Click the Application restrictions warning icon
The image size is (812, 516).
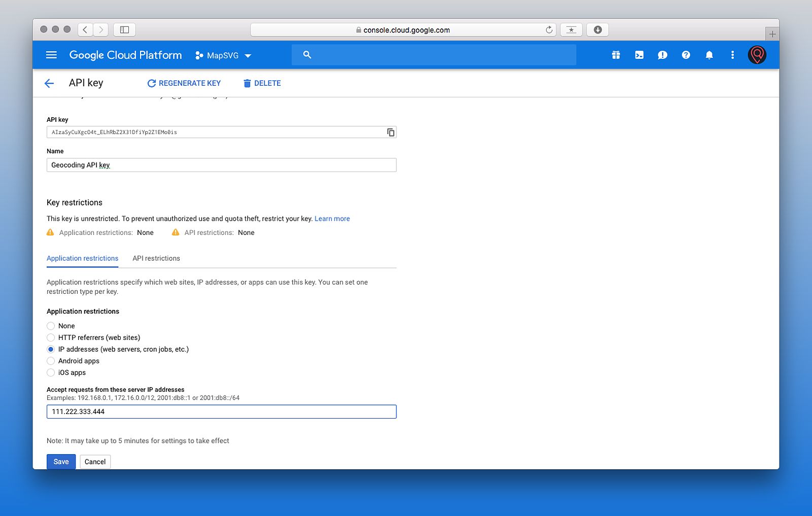[50, 232]
